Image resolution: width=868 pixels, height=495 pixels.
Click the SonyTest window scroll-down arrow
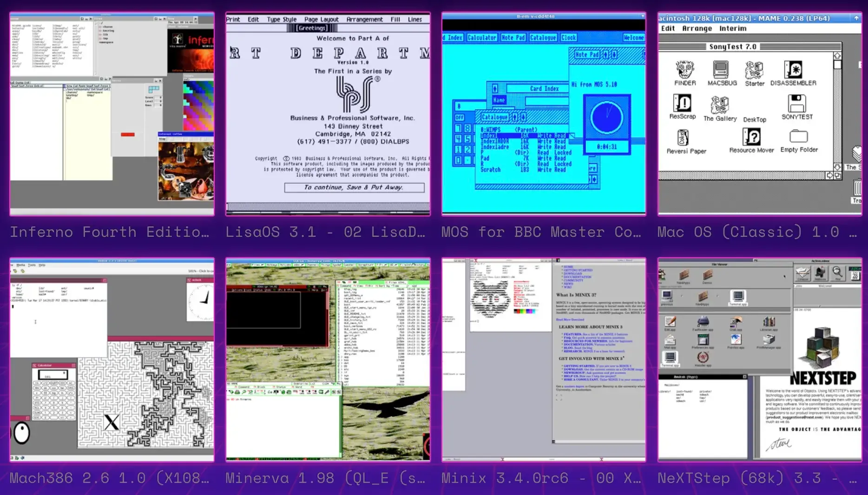click(837, 167)
